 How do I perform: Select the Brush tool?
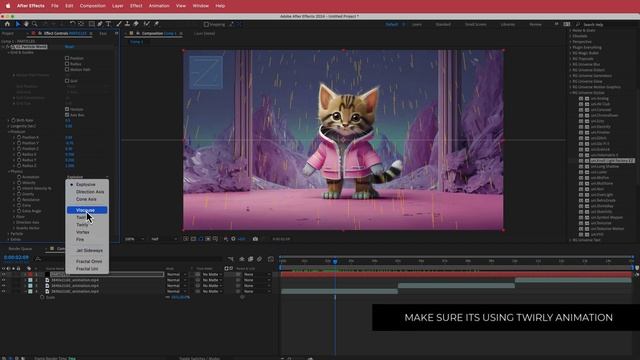point(119,24)
